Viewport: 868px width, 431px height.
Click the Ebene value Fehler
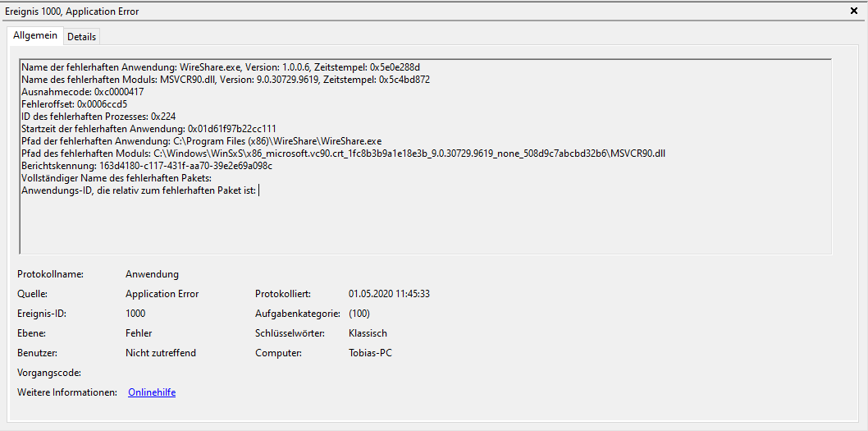coord(139,333)
